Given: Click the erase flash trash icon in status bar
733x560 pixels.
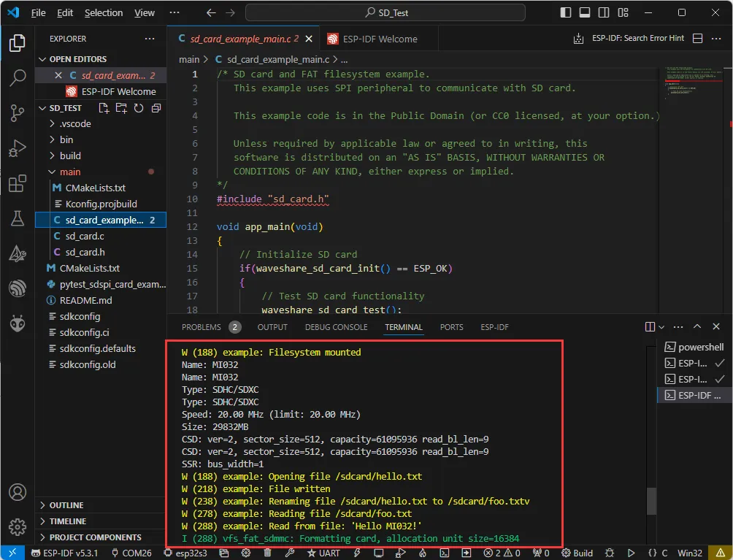Looking at the screenshot, I should coord(266,553).
